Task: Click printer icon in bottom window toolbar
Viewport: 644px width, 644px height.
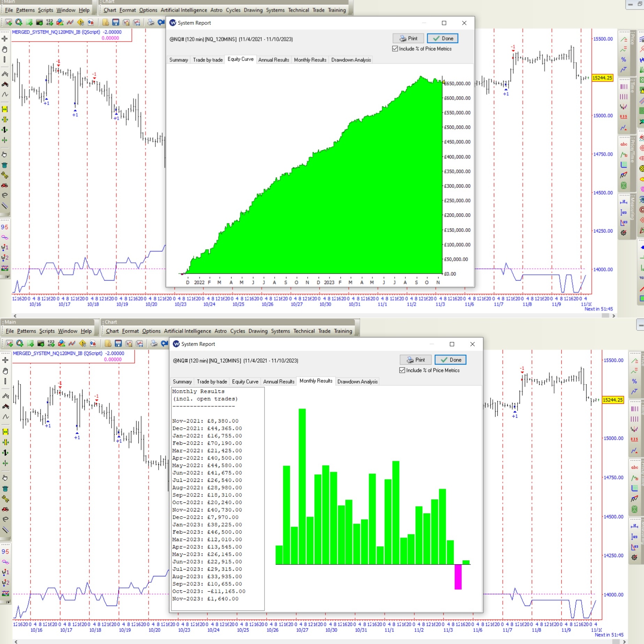Action: 154,344
